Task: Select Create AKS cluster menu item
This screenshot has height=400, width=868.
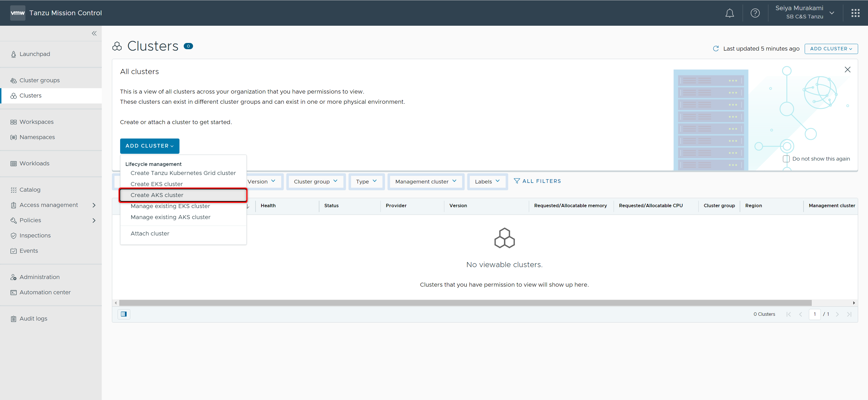Action: click(157, 195)
